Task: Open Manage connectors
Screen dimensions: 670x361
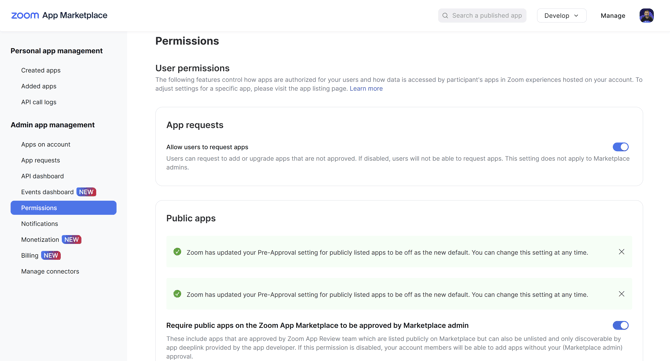Action: pyautogui.click(x=50, y=271)
